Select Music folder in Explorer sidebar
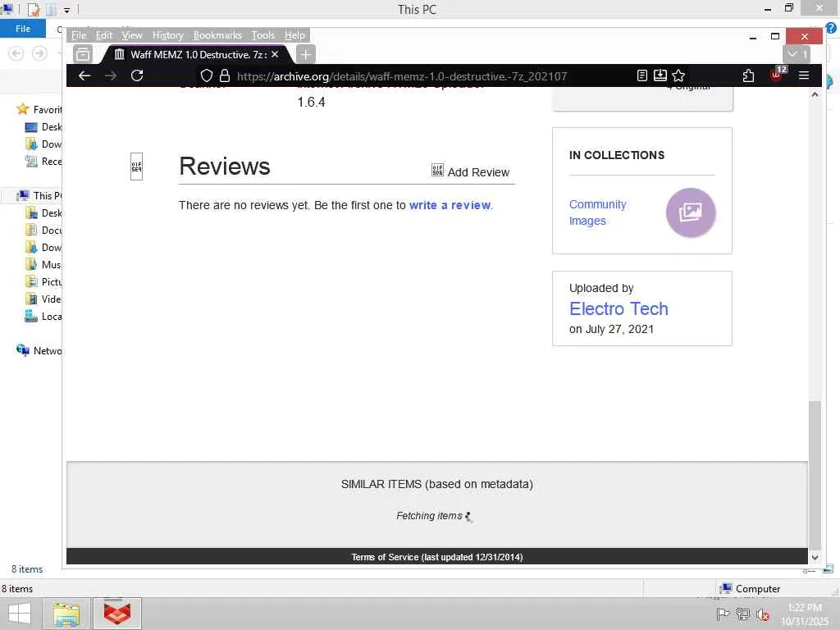 pyautogui.click(x=43, y=265)
